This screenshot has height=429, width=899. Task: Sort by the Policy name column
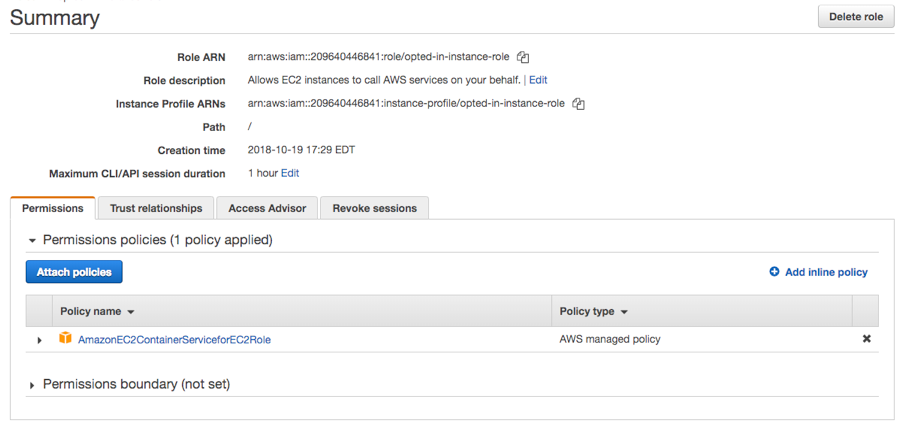(x=97, y=311)
